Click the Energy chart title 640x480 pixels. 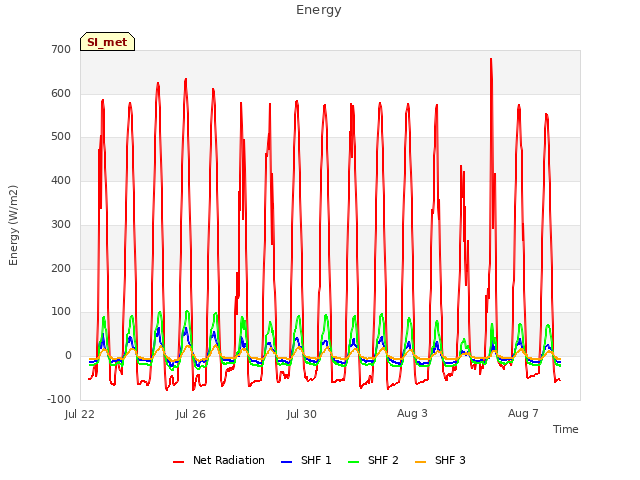pos(319,10)
